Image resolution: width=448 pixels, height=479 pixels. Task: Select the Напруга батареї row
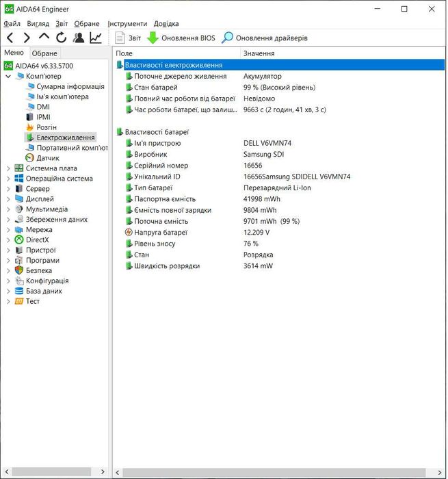[x=280, y=233]
